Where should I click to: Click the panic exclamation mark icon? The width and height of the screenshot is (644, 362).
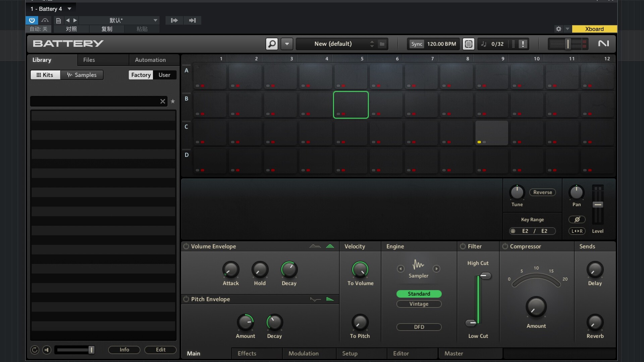pyautogui.click(x=523, y=44)
